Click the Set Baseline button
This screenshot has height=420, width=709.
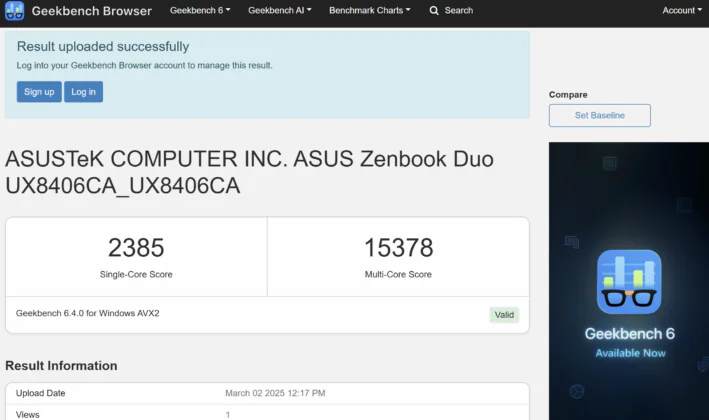(600, 115)
